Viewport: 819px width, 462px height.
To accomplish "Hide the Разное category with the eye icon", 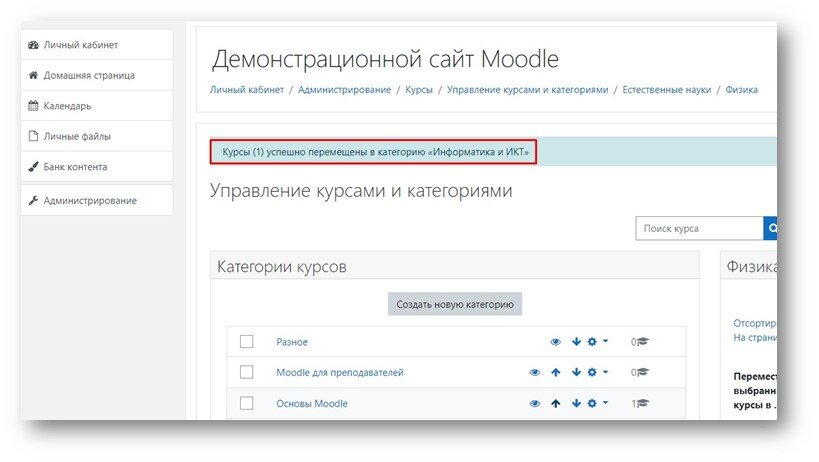I will point(555,342).
